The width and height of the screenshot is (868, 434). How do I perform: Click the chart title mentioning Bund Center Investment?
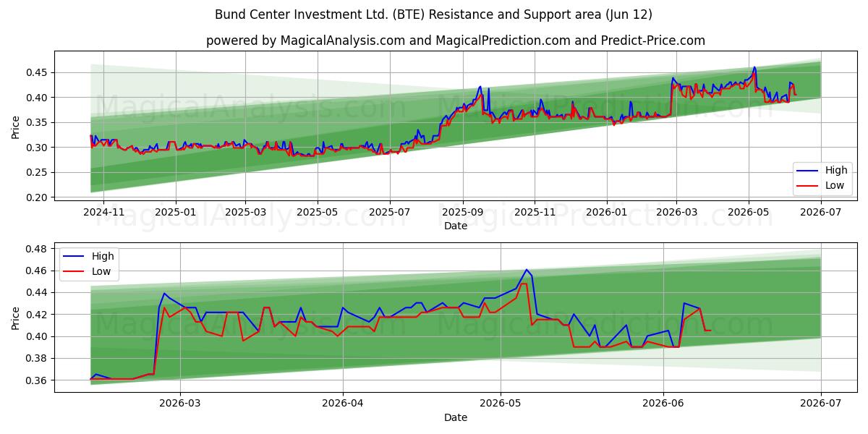pyautogui.click(x=434, y=14)
